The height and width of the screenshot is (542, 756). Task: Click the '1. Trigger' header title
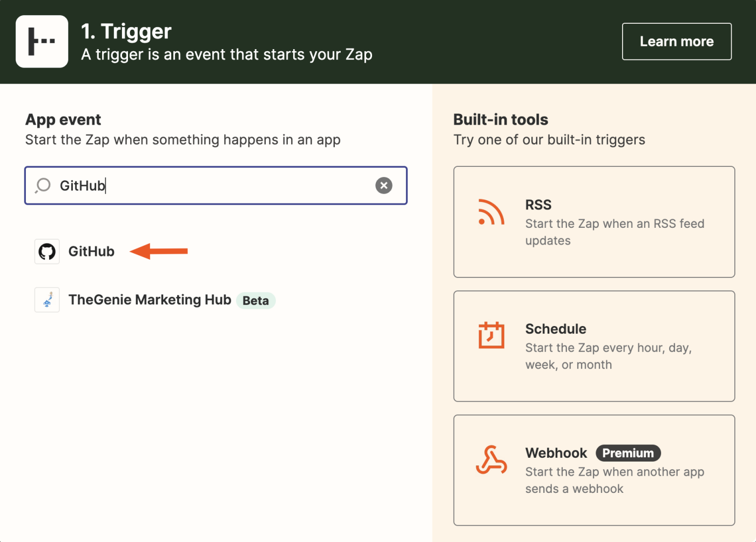coord(126,31)
